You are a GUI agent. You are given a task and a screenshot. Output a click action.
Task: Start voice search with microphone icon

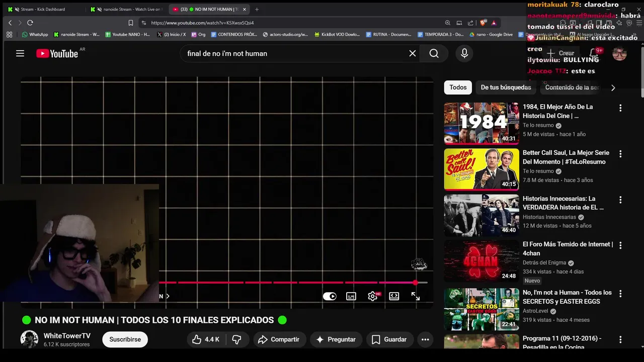click(x=464, y=53)
